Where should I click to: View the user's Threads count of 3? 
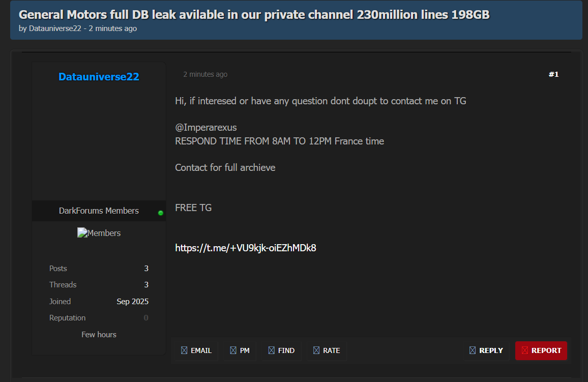pyautogui.click(x=146, y=285)
